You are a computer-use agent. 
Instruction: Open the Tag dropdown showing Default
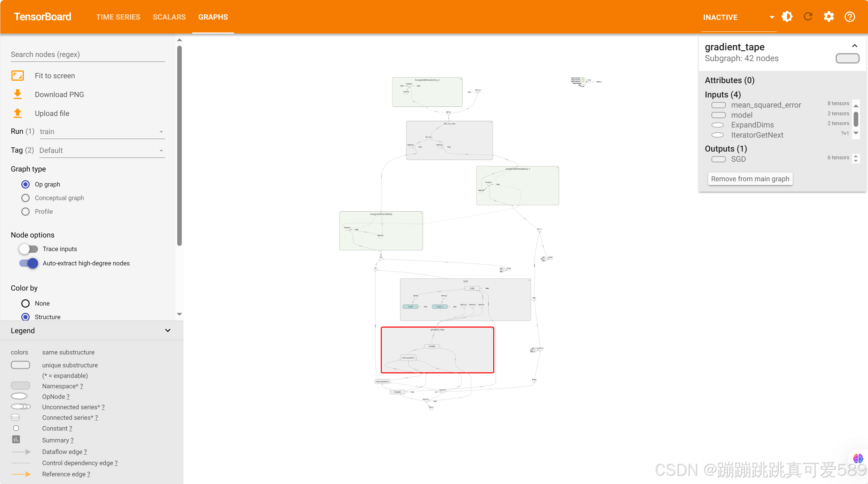(x=101, y=151)
